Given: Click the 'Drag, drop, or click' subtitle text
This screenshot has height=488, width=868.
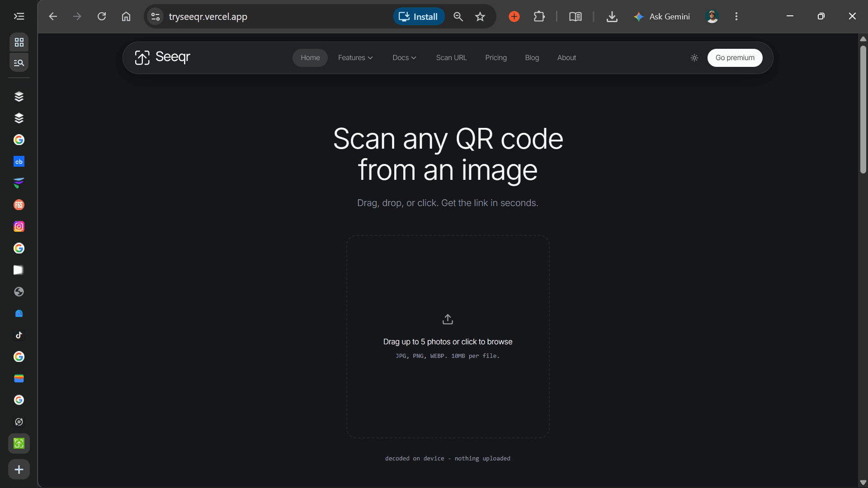Looking at the screenshot, I should pos(448,203).
